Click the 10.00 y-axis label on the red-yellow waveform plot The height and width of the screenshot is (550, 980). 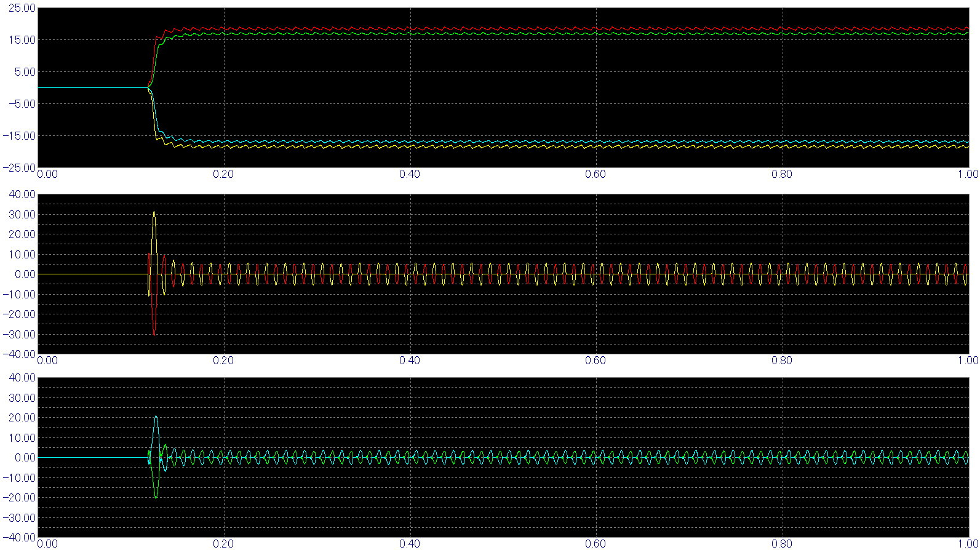(23, 255)
